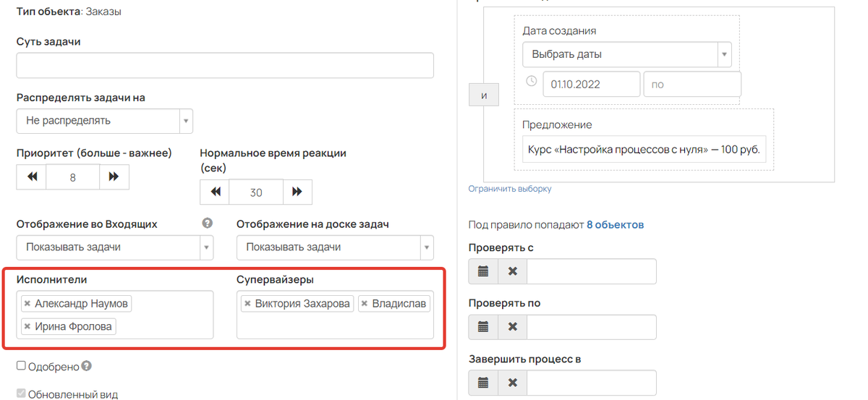Click the start date field 01.10.2022
This screenshot has width=868, height=400.
click(x=592, y=84)
